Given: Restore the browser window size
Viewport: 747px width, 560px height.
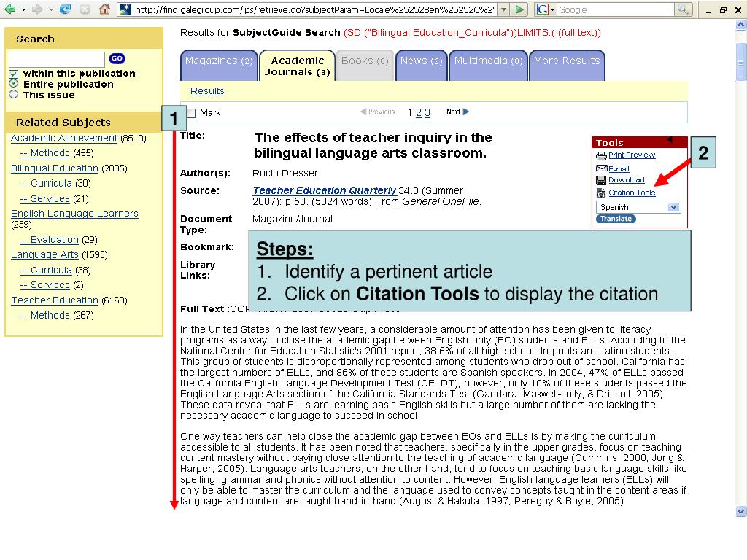Looking at the screenshot, I should [x=723, y=9].
